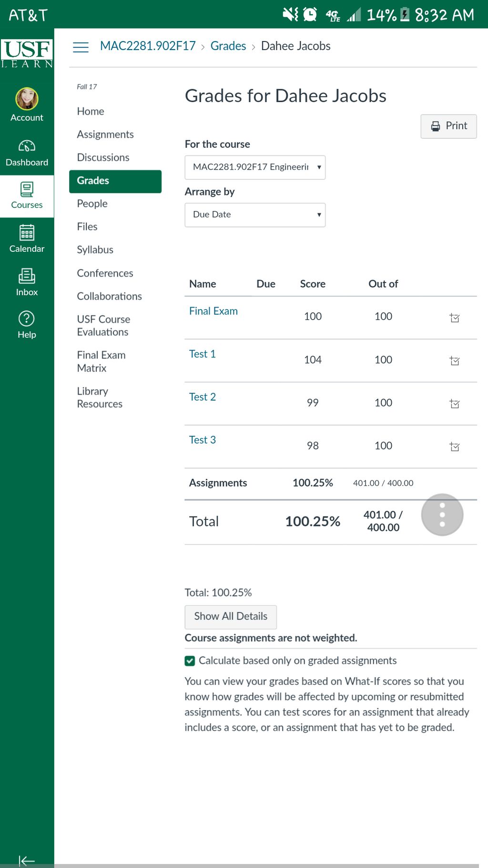Click the what-if icon for Test 2
The width and height of the screenshot is (488, 868).
[x=454, y=404]
